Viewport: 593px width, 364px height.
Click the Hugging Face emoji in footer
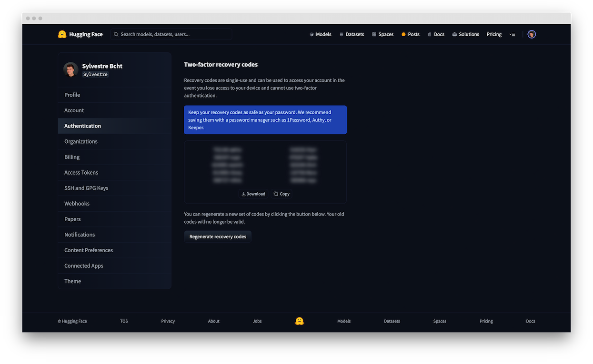pyautogui.click(x=299, y=321)
